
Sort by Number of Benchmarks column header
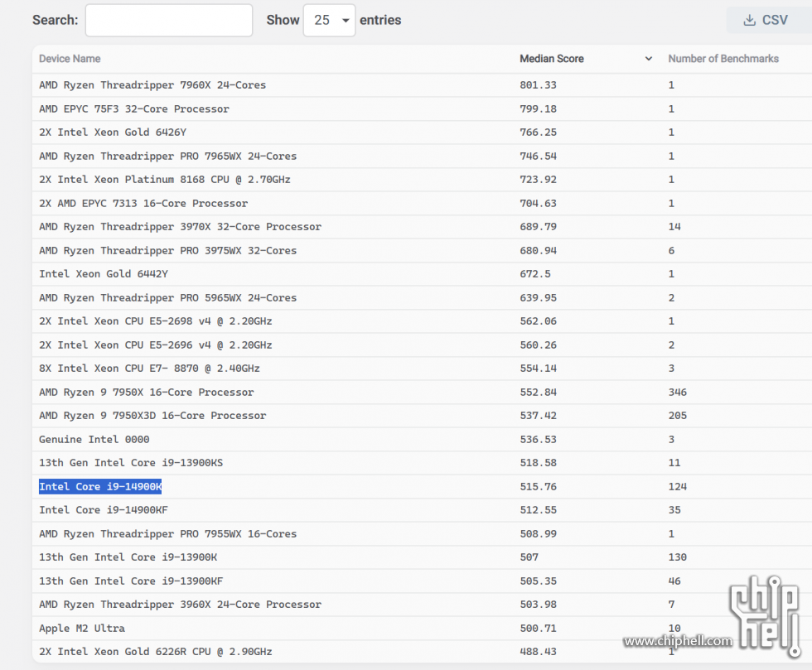tap(723, 59)
